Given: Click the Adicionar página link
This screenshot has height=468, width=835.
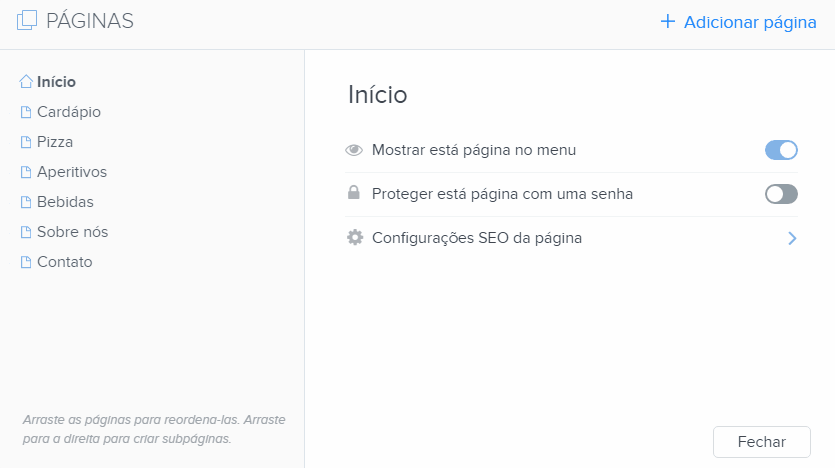Looking at the screenshot, I should (x=750, y=22).
